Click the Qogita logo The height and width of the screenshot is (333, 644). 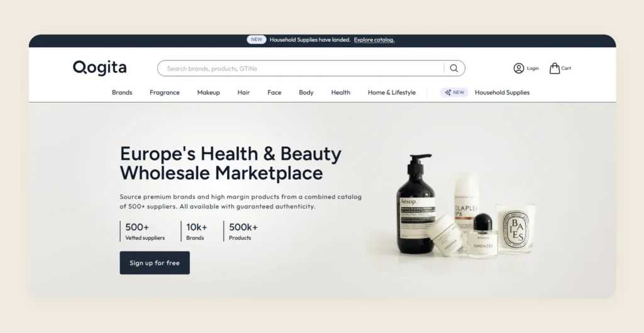tap(100, 68)
